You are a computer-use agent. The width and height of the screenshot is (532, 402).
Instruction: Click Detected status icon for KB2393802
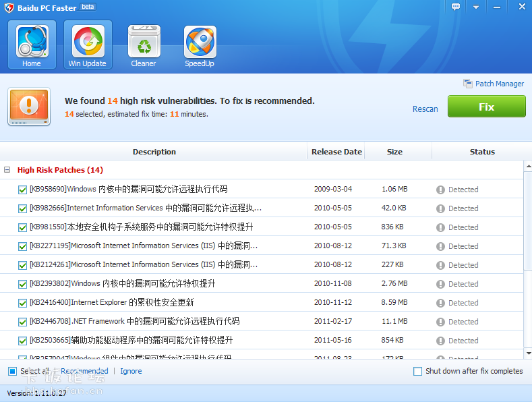click(x=440, y=284)
